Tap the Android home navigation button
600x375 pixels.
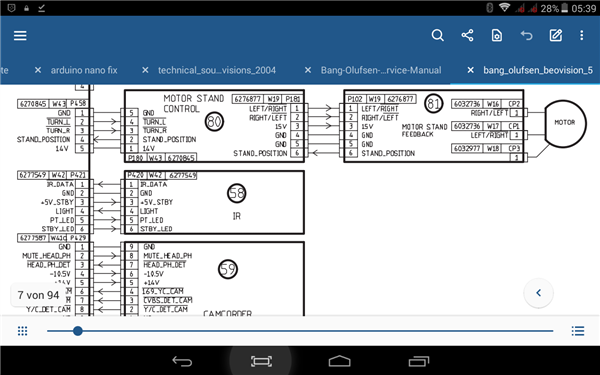[x=339, y=361]
